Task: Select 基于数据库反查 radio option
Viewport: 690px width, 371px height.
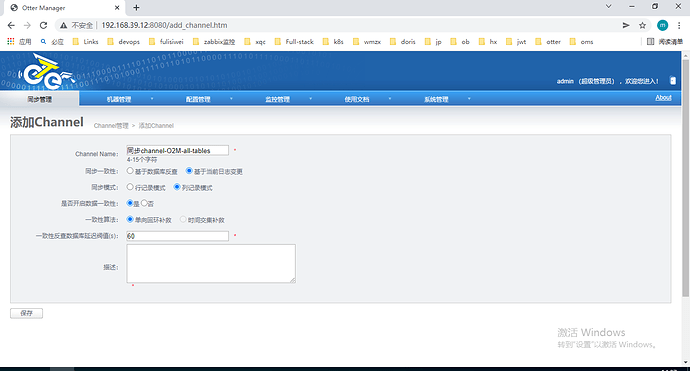Action: click(x=130, y=171)
